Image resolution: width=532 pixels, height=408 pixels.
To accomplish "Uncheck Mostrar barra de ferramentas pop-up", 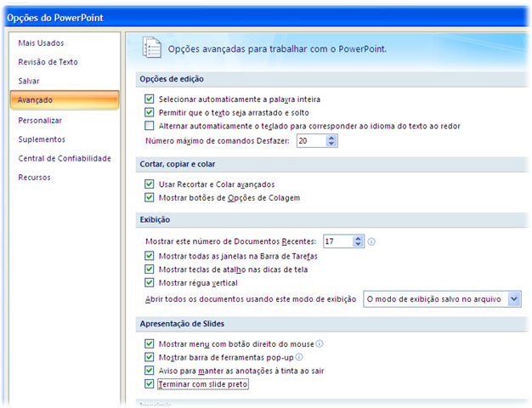I will 150,357.
